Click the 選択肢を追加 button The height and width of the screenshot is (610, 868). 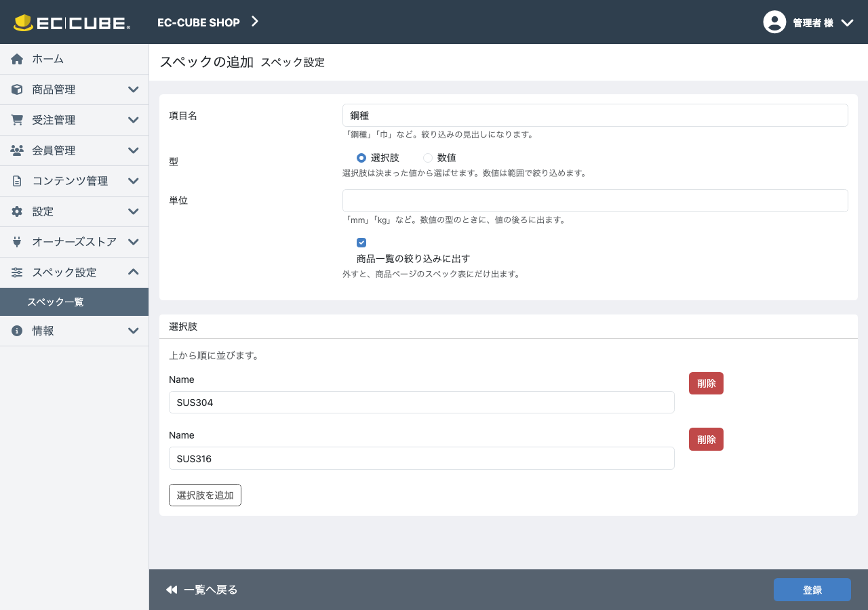[205, 495]
